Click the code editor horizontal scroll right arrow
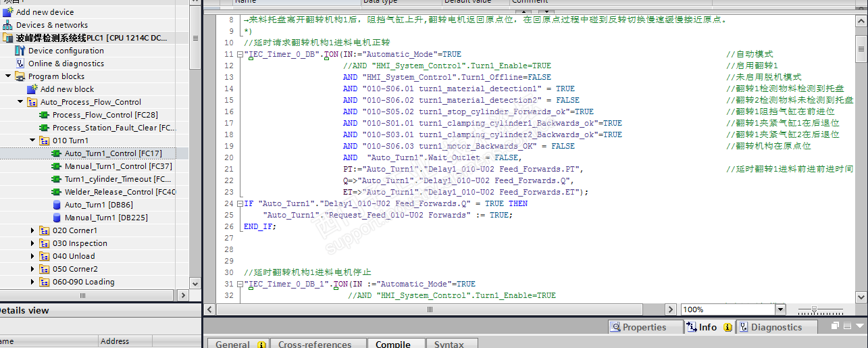868x348 pixels. [671, 309]
